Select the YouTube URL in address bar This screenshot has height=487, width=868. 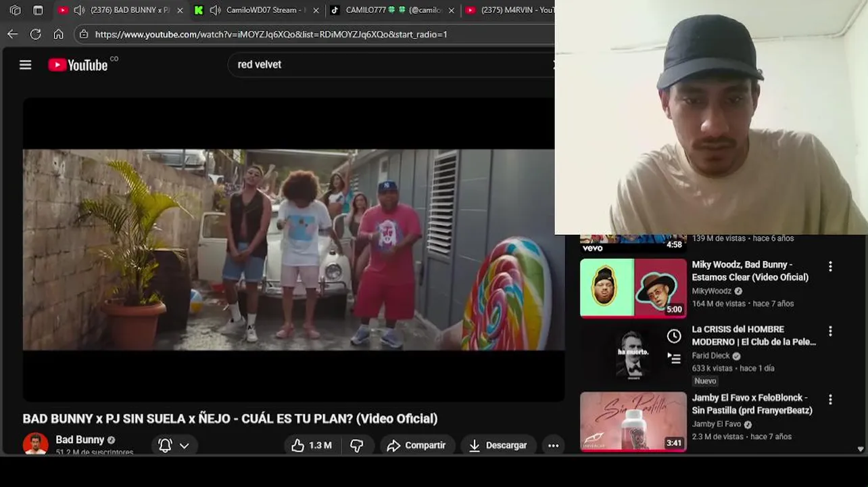tap(270, 34)
